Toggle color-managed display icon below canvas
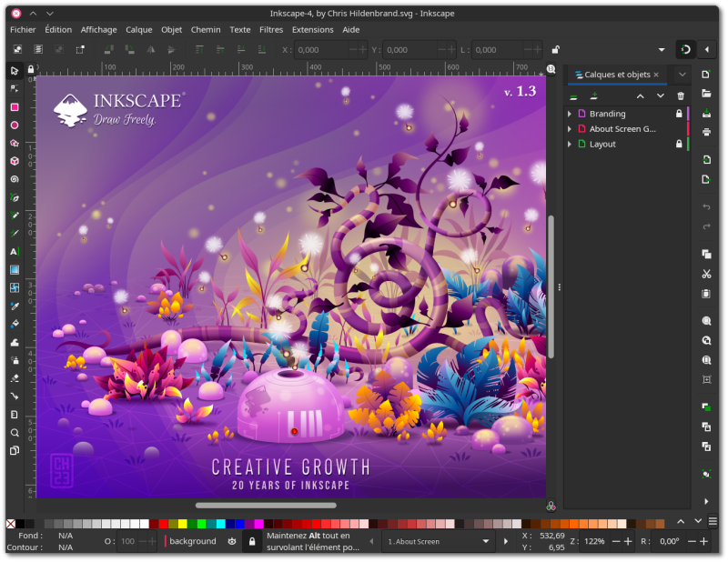Image resolution: width=728 pixels, height=562 pixels. coord(551,507)
